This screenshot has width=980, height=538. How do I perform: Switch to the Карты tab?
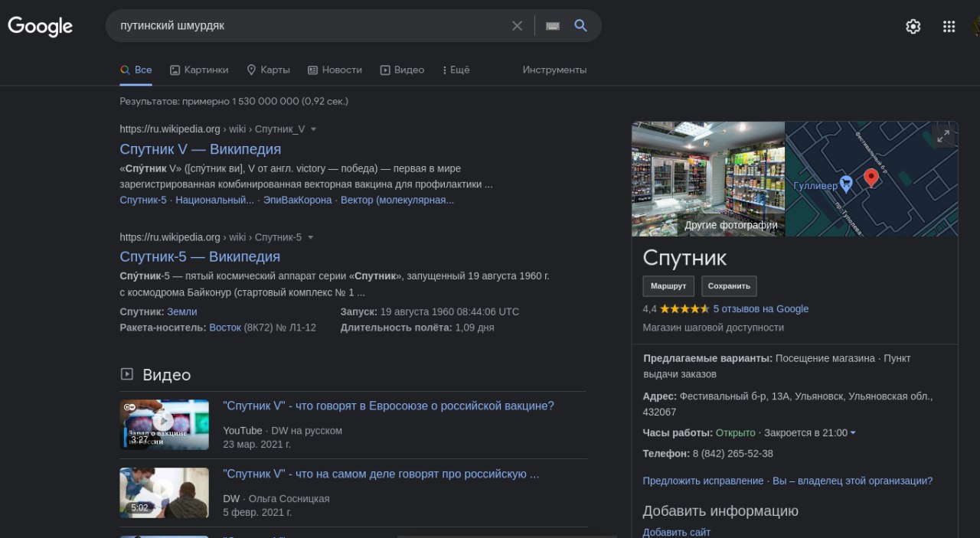[268, 70]
